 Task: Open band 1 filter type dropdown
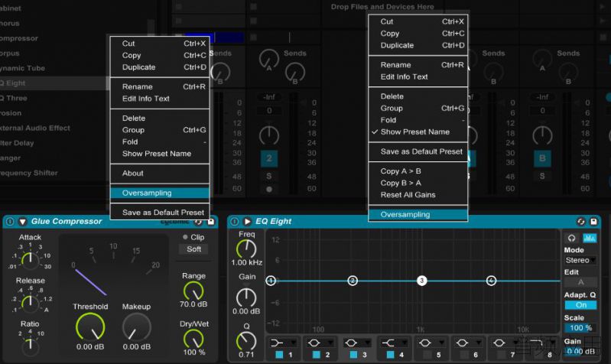click(284, 343)
